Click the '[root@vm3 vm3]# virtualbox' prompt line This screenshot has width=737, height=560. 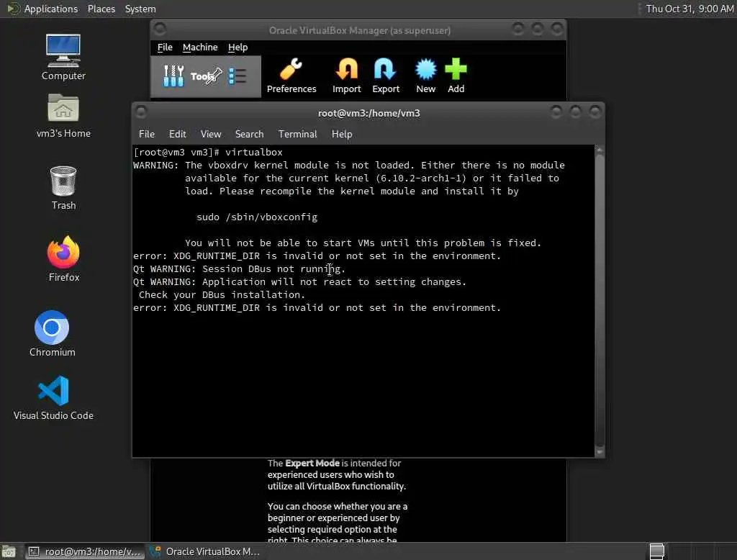[x=208, y=153]
